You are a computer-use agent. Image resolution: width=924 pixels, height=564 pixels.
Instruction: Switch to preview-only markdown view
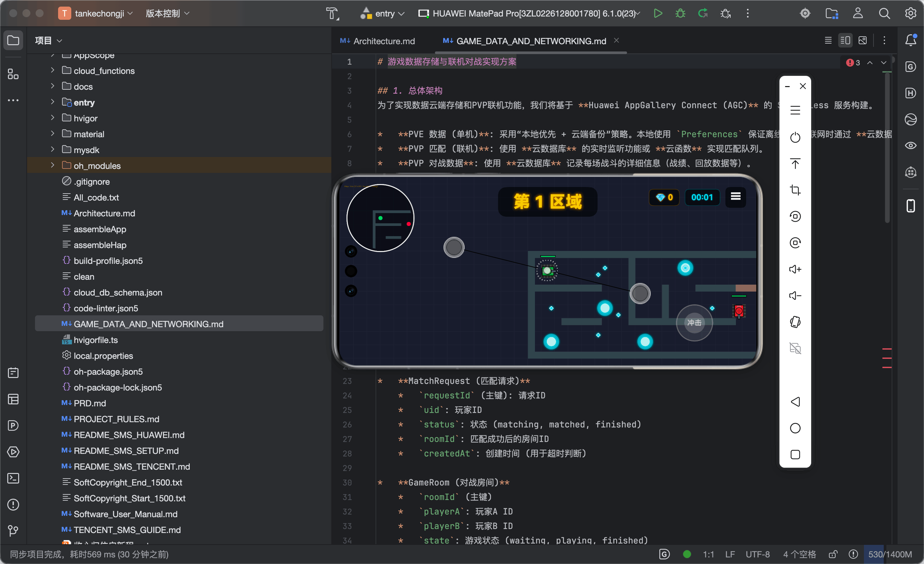[863, 41]
